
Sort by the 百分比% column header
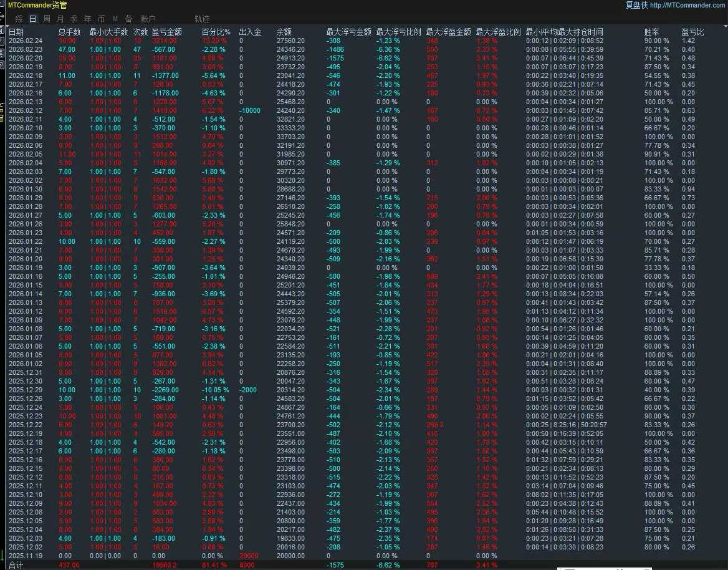[x=216, y=32]
